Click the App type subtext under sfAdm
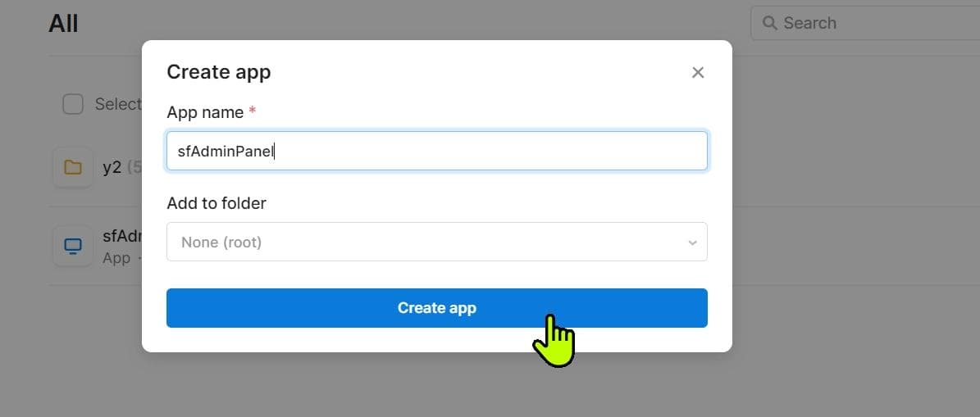The height and width of the screenshot is (417, 980). click(x=116, y=258)
